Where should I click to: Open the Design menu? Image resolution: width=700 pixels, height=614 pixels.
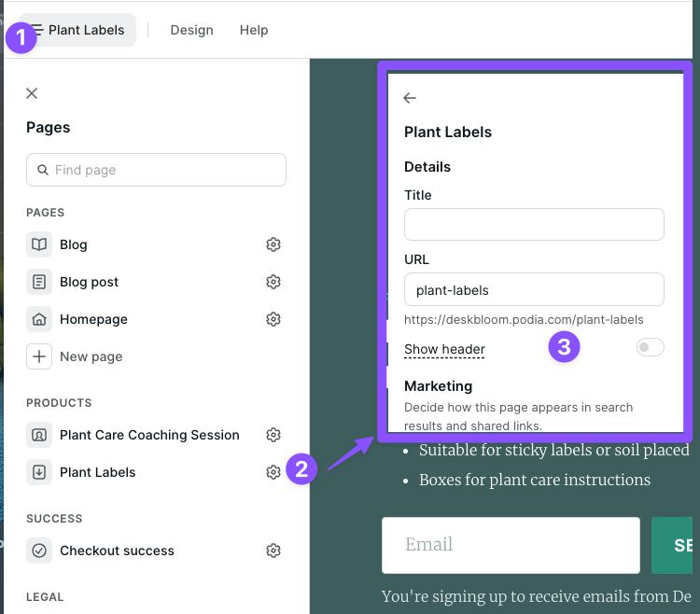coord(191,30)
